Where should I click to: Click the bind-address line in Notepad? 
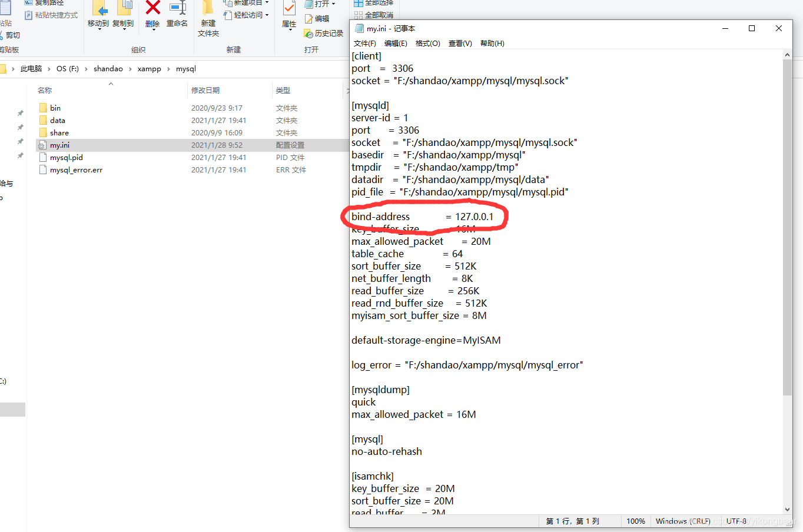pyautogui.click(x=422, y=217)
